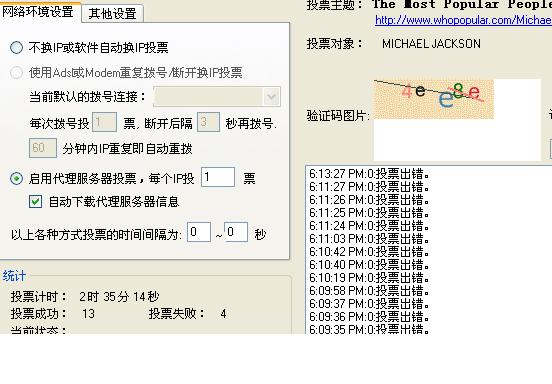Click the maximum interval seconds field
The height and width of the screenshot is (384, 552).
tap(236, 232)
